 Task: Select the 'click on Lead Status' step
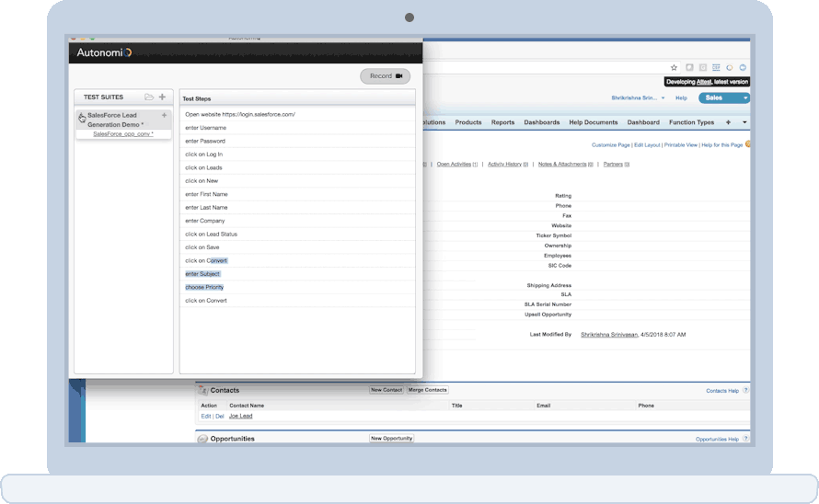[297, 234]
